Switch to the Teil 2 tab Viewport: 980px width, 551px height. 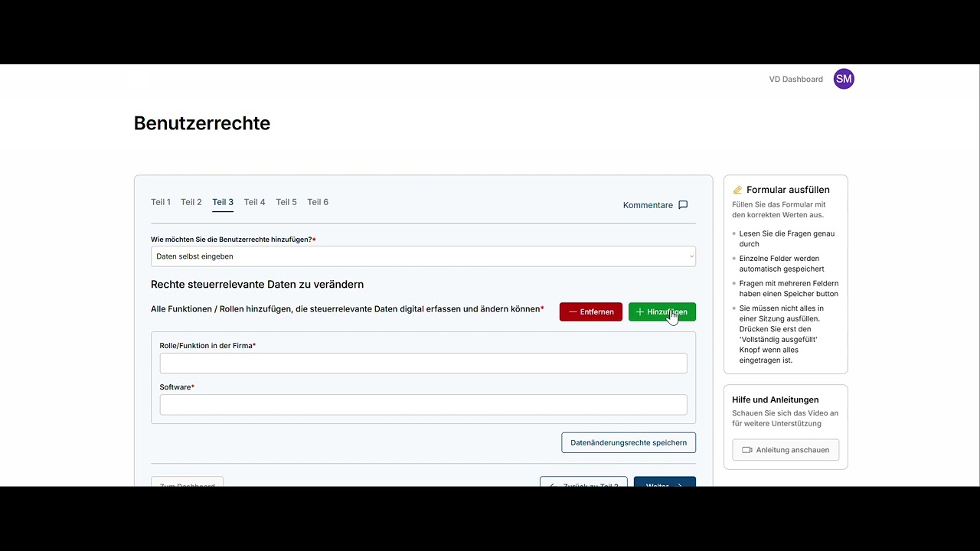click(191, 202)
